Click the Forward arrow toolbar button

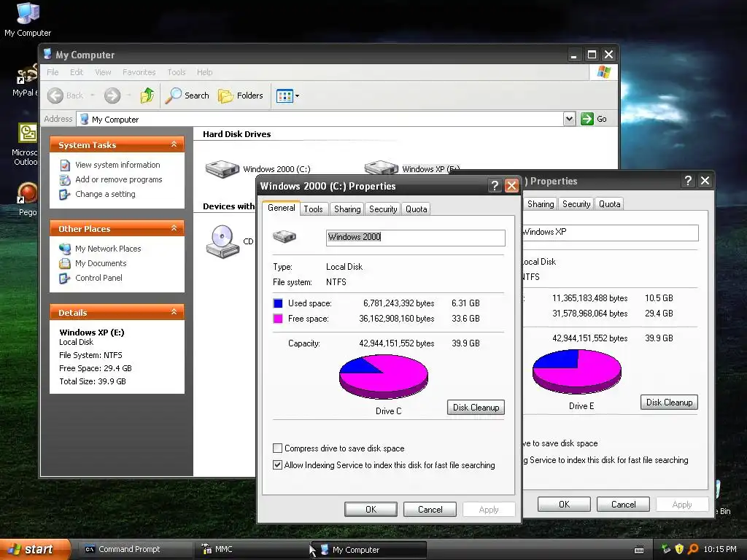point(112,96)
